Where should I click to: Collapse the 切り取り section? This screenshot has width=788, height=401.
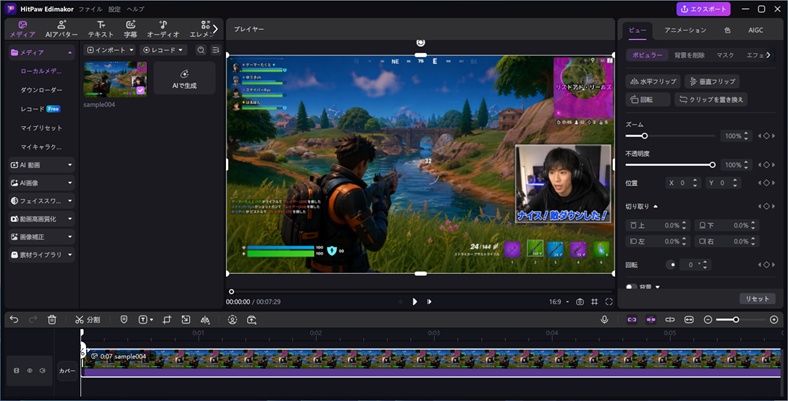pyautogui.click(x=655, y=207)
